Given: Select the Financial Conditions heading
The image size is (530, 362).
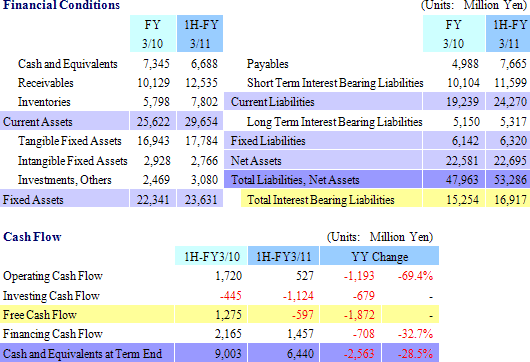Looking at the screenshot, I should 61,5.
